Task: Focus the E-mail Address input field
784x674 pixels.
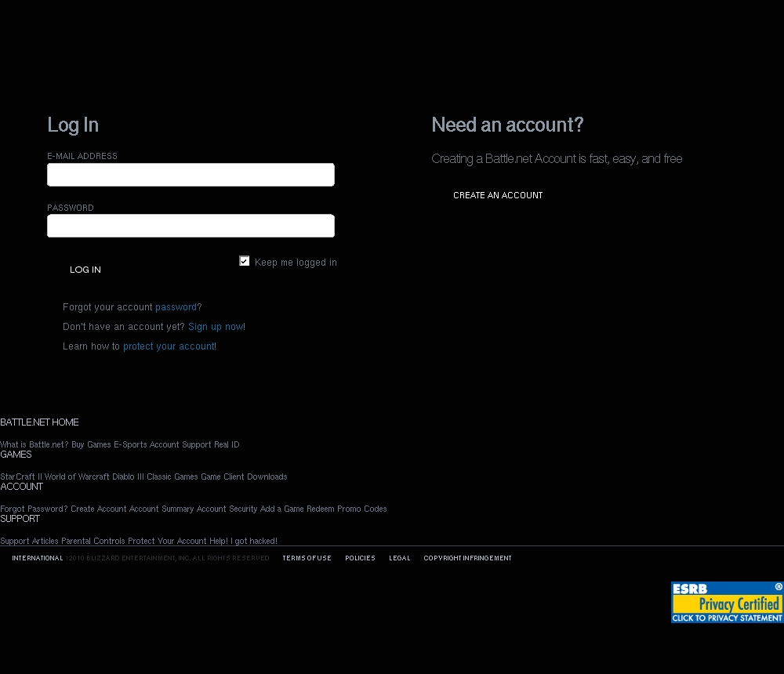Action: coord(191,175)
